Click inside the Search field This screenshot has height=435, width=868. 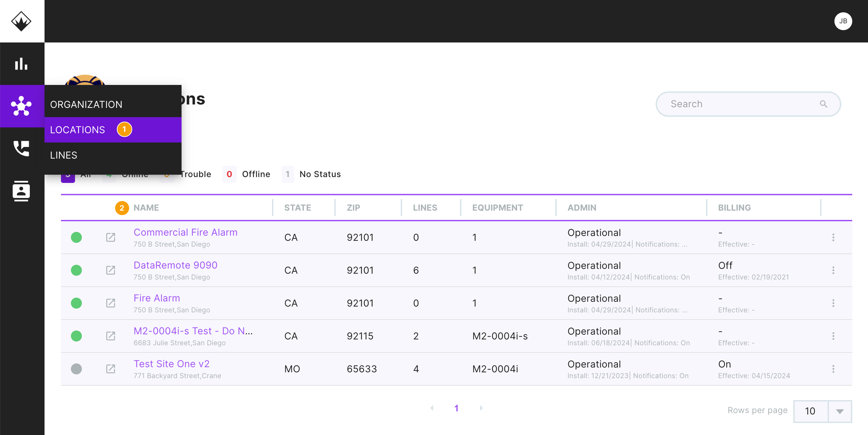(x=736, y=104)
